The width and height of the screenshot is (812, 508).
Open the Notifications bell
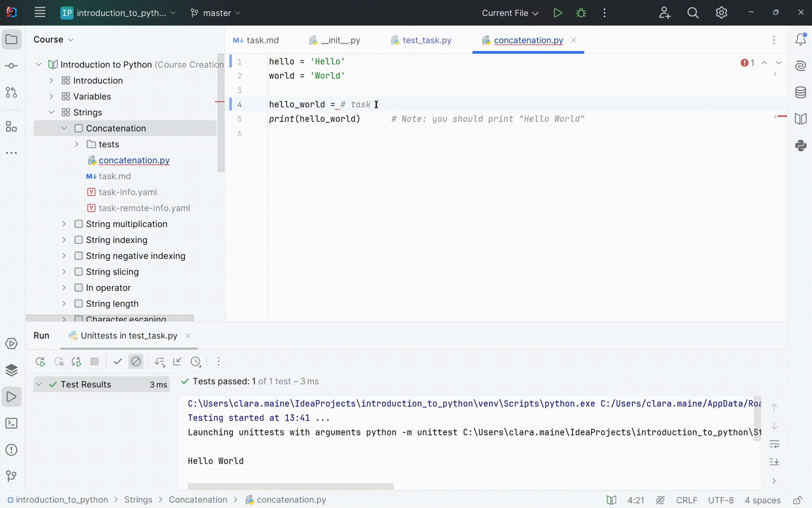click(x=801, y=40)
